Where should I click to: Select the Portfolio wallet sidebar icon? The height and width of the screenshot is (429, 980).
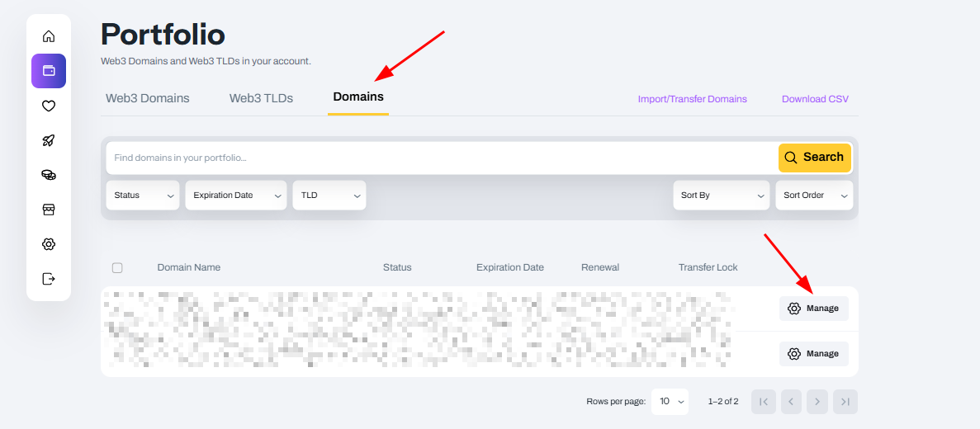49,71
